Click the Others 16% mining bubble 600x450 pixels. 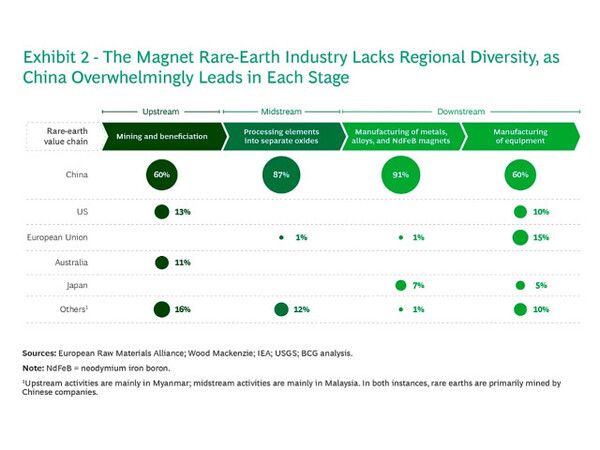click(x=161, y=310)
